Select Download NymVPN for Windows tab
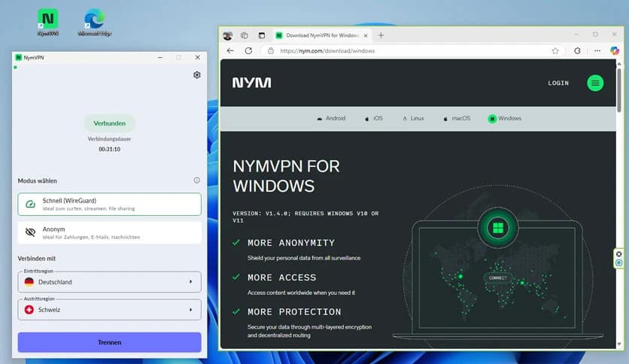Screen dimensions: 629x364 pos(322,35)
